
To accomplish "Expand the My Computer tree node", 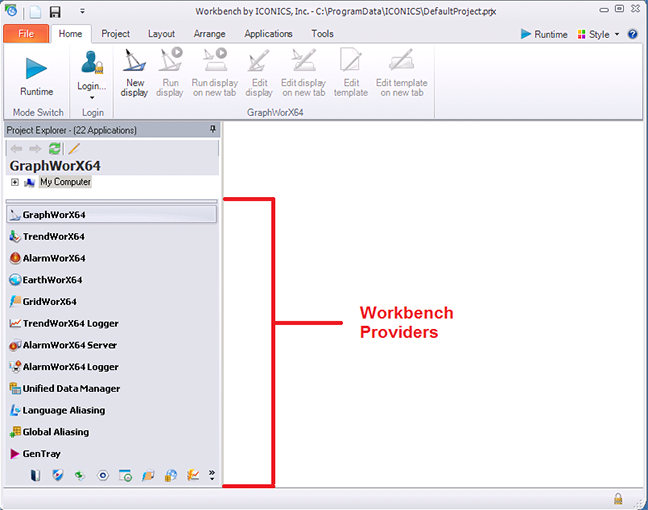I will tap(15, 182).
